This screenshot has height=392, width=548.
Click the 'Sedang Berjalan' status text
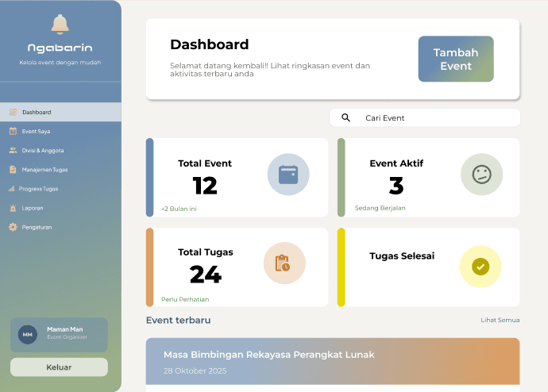coord(380,208)
